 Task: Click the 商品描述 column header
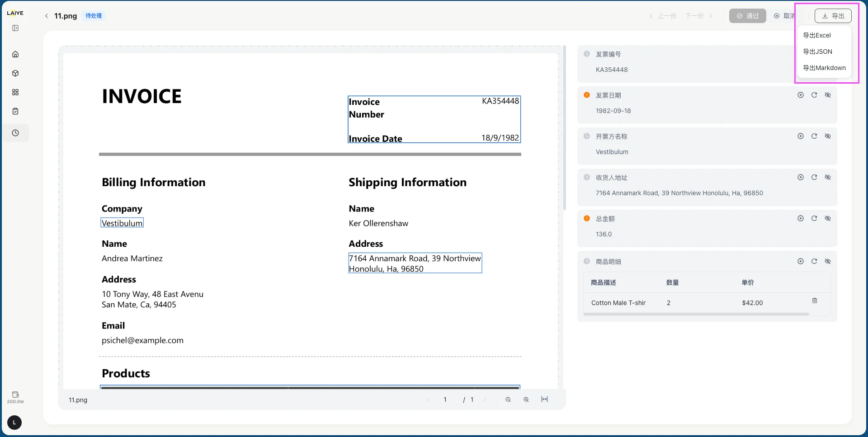coord(604,282)
